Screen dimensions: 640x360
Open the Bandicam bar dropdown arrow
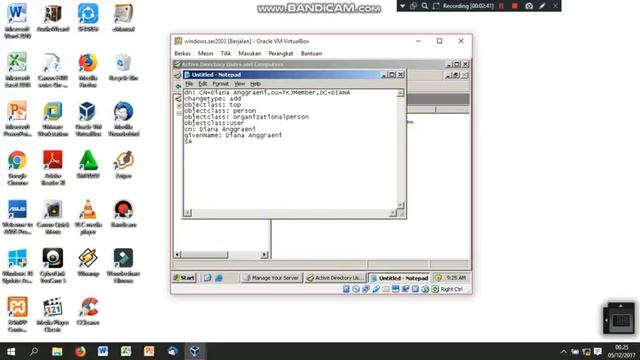click(x=402, y=6)
